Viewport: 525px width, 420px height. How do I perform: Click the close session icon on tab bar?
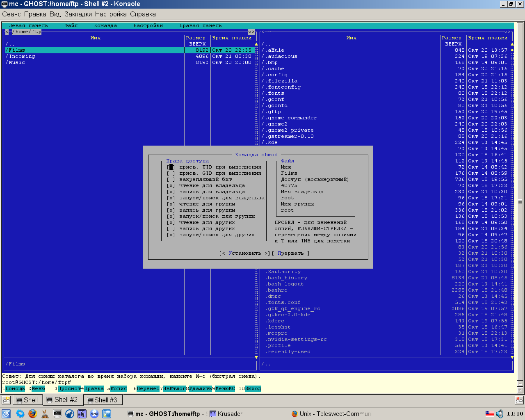click(519, 400)
